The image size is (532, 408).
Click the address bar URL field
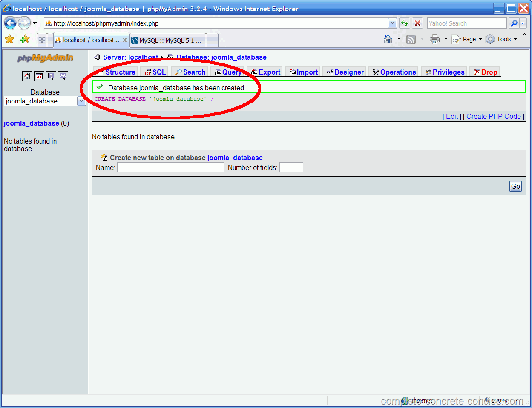pyautogui.click(x=216, y=23)
